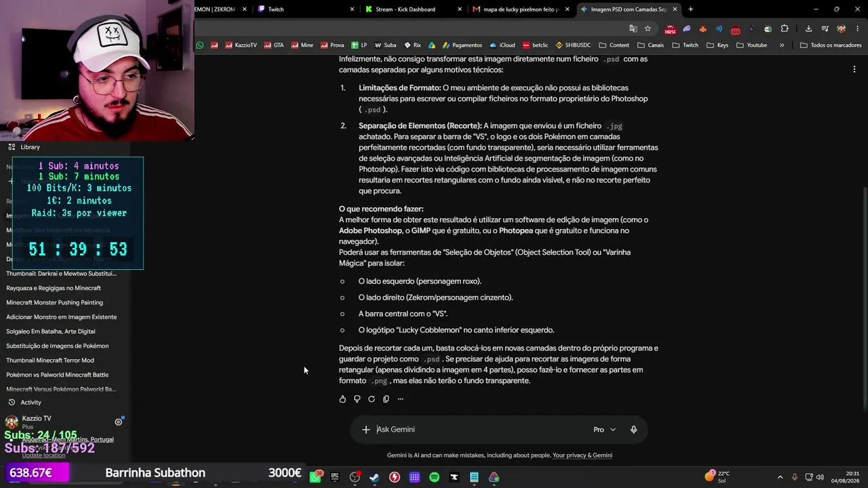Open browser downloads
Screen dimensions: 868x488
(x=808, y=28)
